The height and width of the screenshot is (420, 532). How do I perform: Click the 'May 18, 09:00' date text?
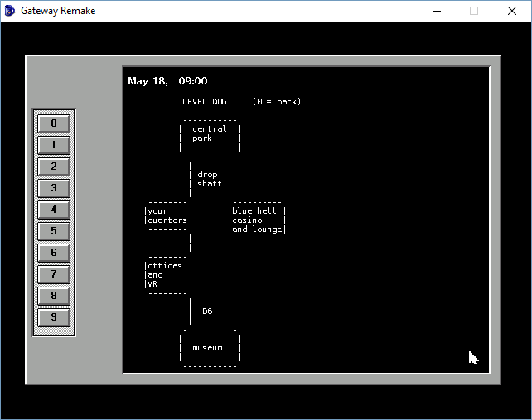click(167, 81)
